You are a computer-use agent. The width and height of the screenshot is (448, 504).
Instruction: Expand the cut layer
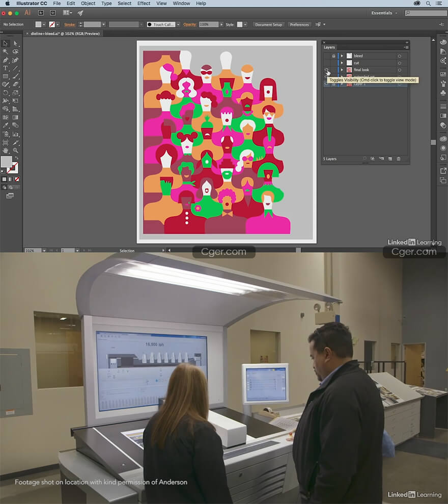[x=342, y=63]
